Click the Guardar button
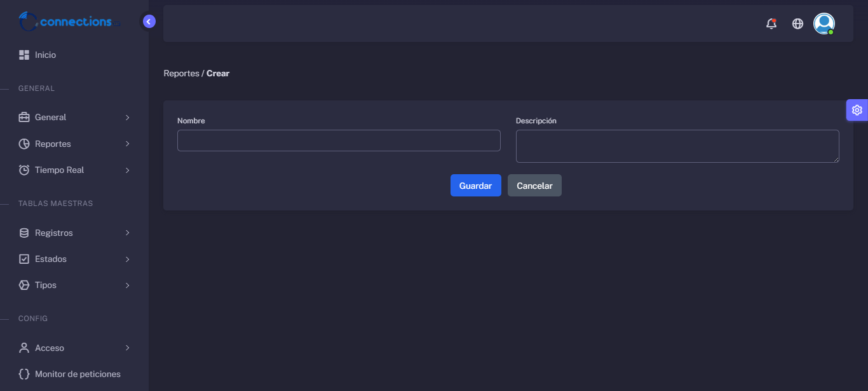This screenshot has width=868, height=391. [476, 186]
